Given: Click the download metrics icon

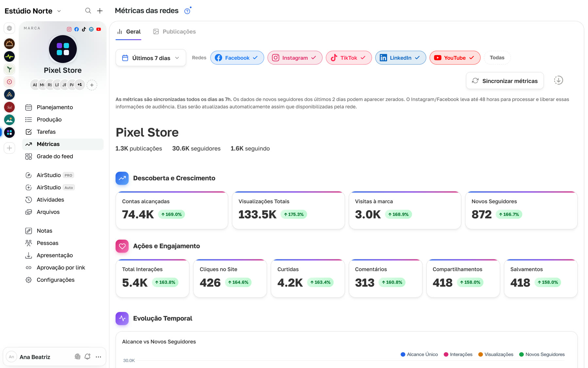Looking at the screenshot, I should coord(559,80).
